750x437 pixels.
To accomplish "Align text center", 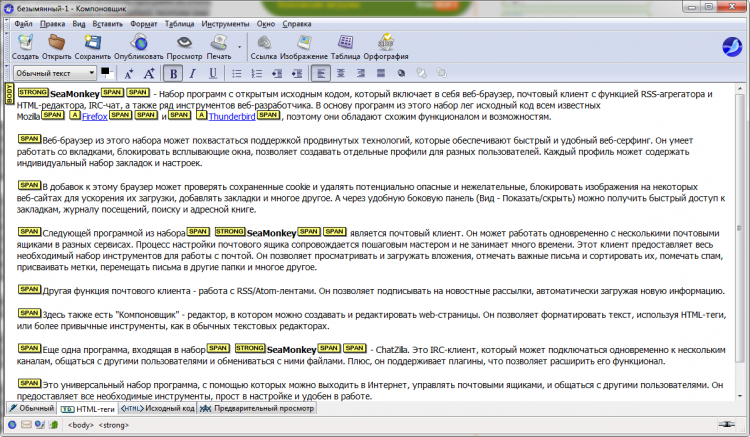I will 341,74.
